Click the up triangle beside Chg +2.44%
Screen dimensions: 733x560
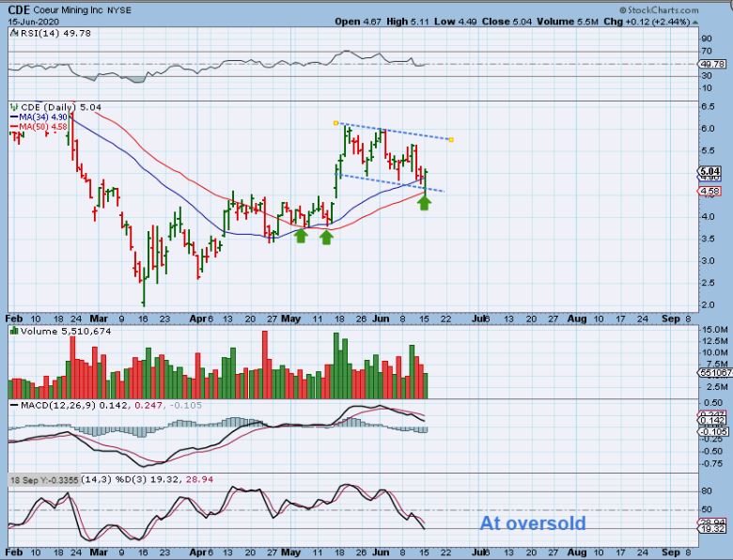point(694,22)
